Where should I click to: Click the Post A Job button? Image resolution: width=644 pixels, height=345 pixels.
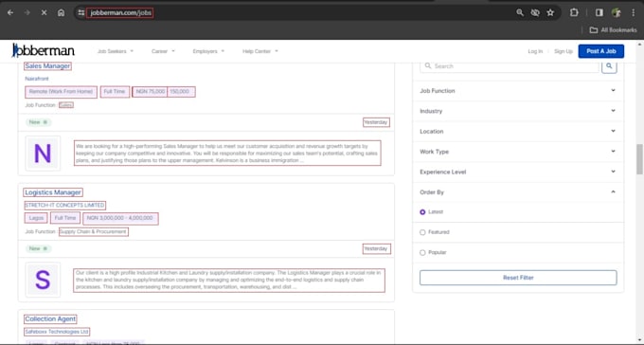coord(601,51)
